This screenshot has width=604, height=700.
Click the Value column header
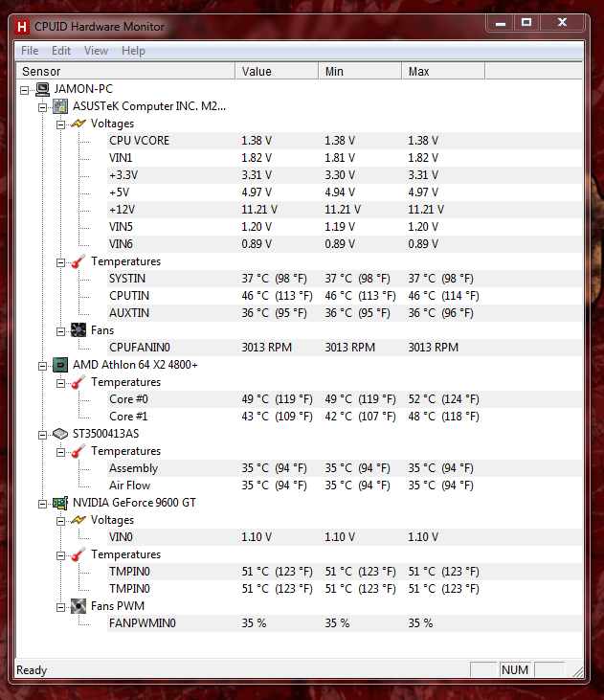click(x=278, y=72)
